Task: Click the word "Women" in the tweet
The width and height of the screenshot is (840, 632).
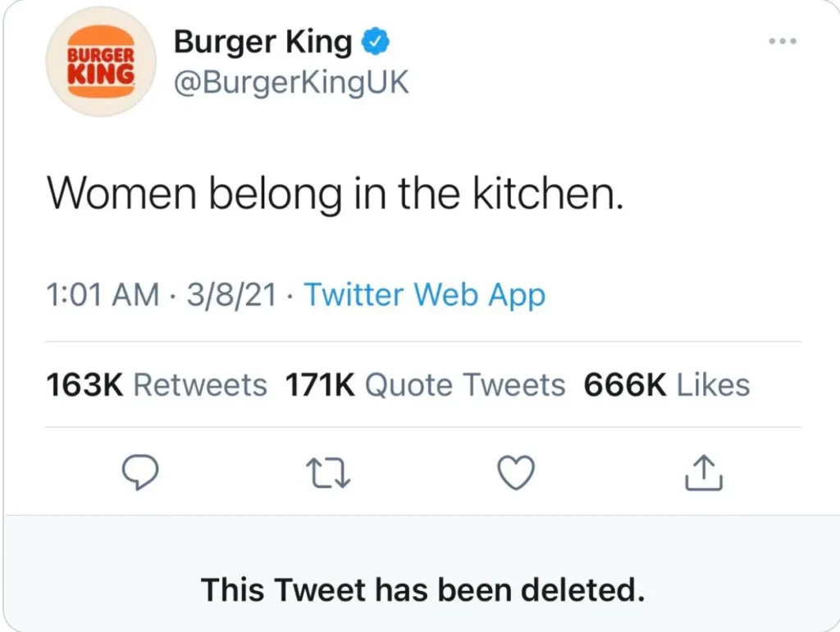Action: click(x=121, y=193)
